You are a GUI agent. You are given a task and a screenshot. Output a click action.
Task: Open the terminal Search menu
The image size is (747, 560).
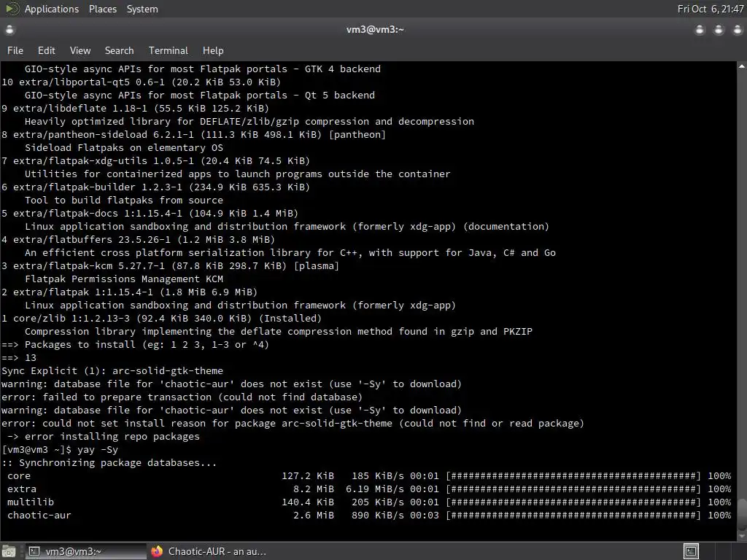[x=119, y=50]
